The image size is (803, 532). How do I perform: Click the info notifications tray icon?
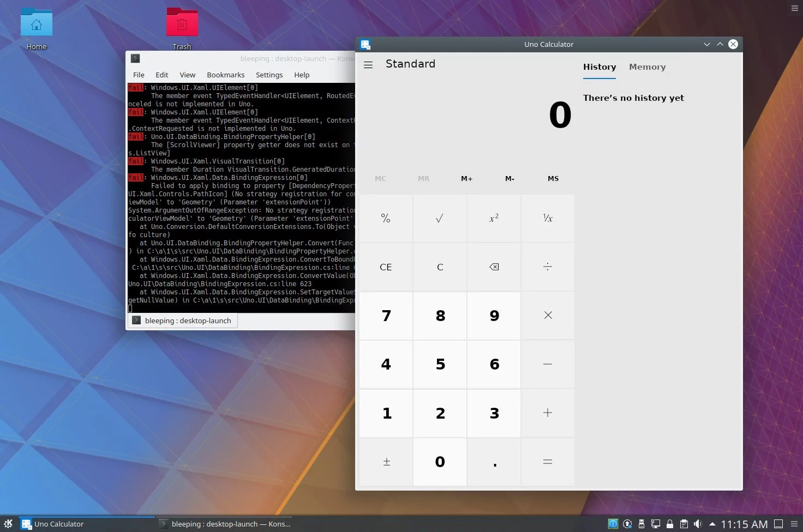click(x=613, y=524)
